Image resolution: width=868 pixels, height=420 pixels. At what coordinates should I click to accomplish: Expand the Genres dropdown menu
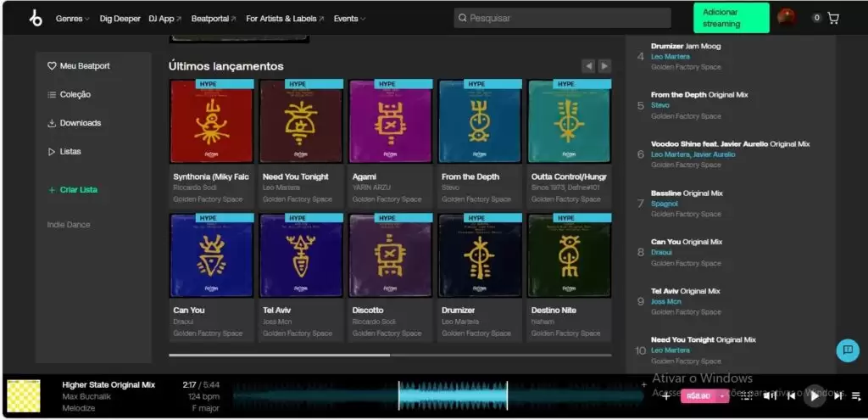pos(72,19)
